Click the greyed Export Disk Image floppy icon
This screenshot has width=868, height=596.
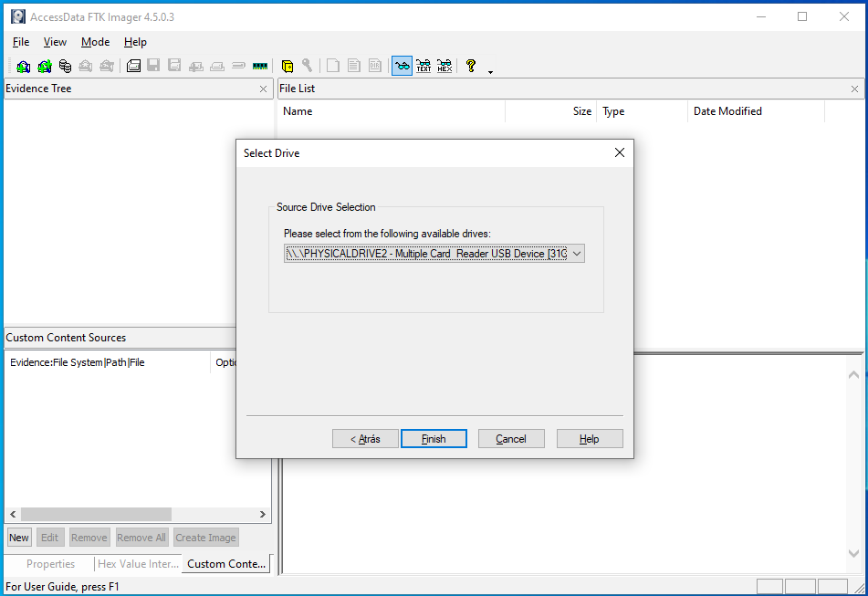[x=154, y=66]
